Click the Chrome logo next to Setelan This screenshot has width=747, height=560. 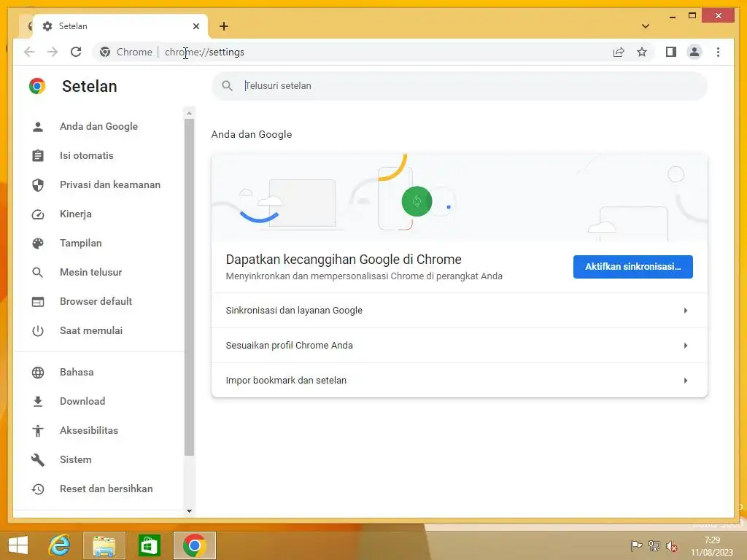coord(37,86)
